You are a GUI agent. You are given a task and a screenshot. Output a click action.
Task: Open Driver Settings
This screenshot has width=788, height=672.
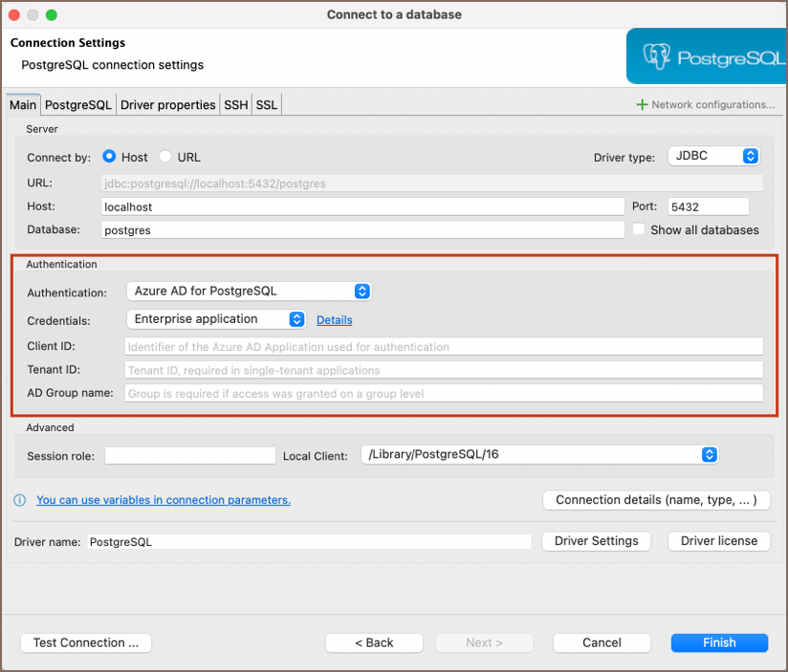click(596, 541)
